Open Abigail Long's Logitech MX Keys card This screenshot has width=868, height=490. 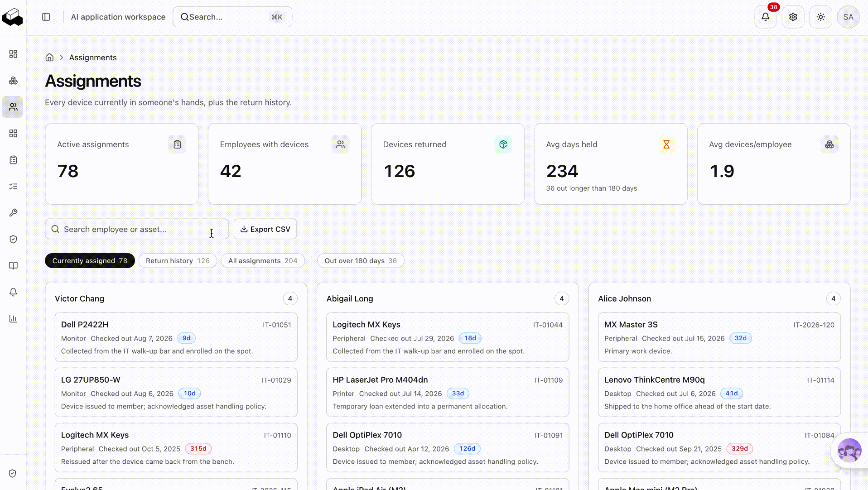point(448,337)
